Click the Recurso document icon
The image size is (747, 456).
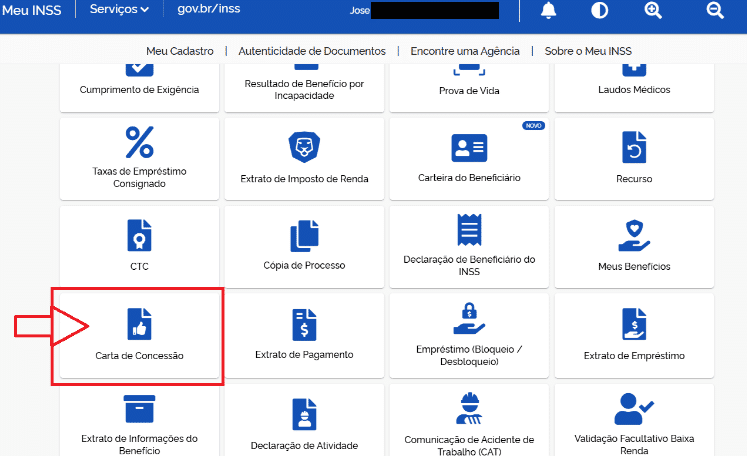(x=634, y=148)
